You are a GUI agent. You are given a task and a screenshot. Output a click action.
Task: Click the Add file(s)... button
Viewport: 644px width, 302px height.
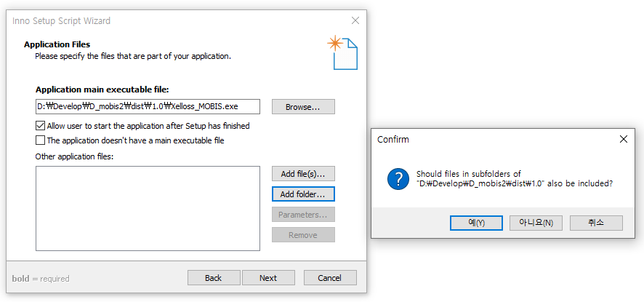pos(303,174)
